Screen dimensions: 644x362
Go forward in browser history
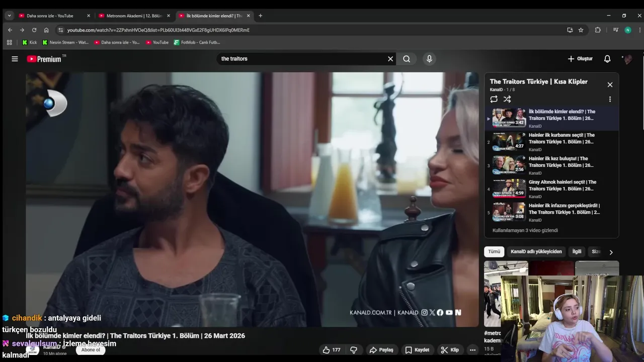click(22, 30)
